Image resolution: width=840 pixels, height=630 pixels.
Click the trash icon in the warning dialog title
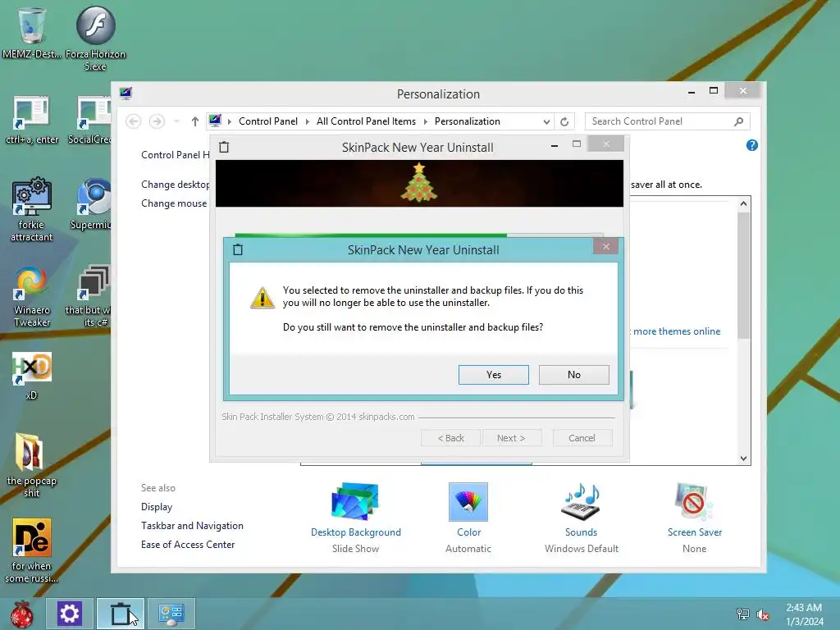pos(238,249)
